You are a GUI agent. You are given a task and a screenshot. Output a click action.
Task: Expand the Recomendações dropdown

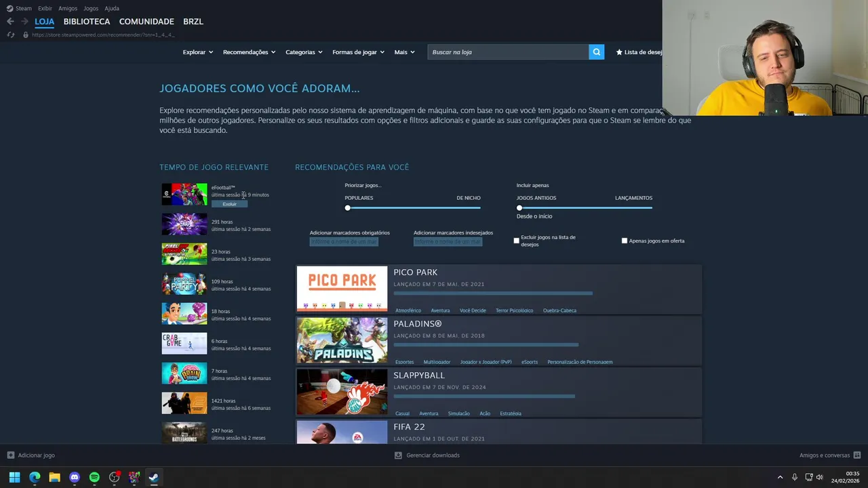pos(249,52)
